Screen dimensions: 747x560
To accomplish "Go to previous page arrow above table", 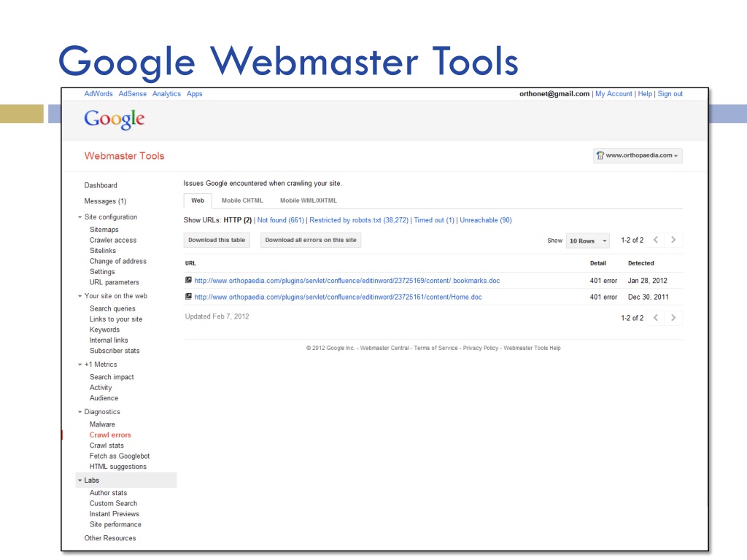I will click(656, 240).
